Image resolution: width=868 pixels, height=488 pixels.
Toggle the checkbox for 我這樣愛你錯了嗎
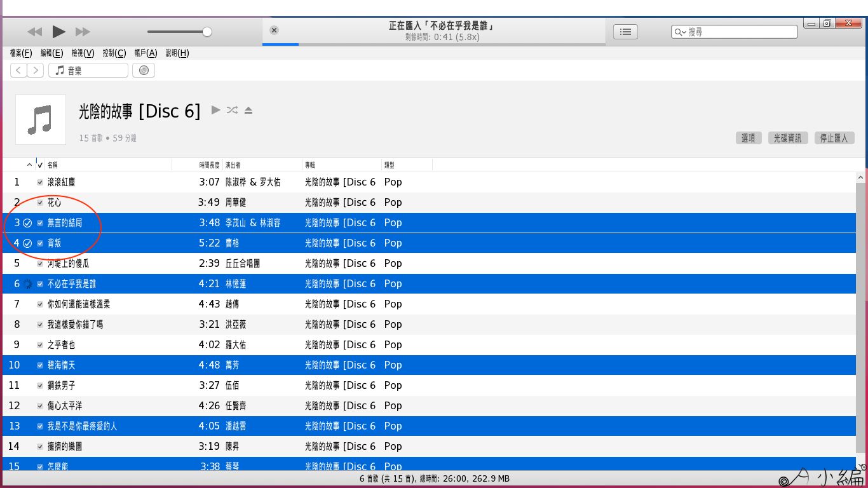click(40, 325)
